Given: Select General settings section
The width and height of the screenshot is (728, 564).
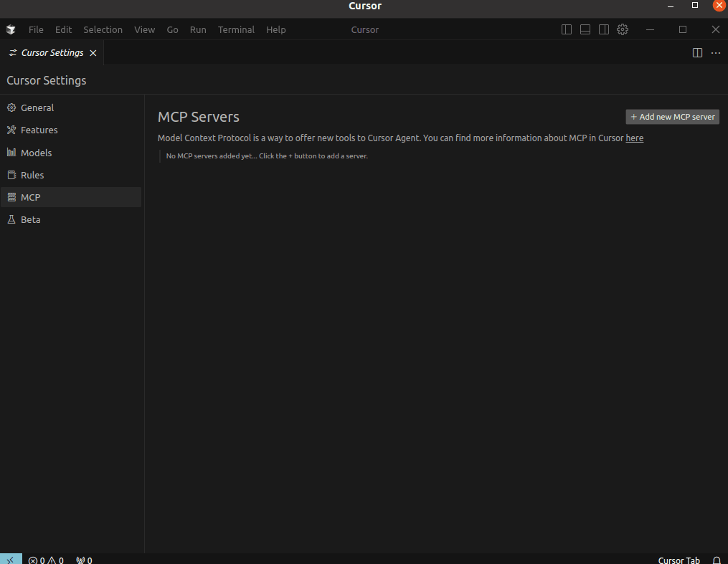Looking at the screenshot, I should [37, 107].
